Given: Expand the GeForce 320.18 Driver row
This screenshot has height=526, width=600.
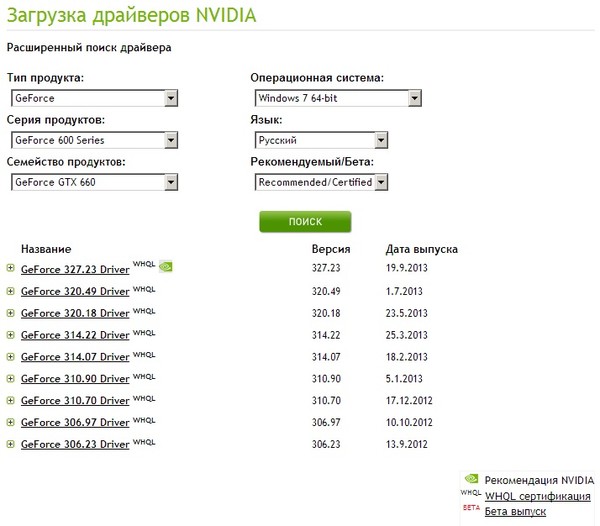Looking at the screenshot, I should click(11, 313).
